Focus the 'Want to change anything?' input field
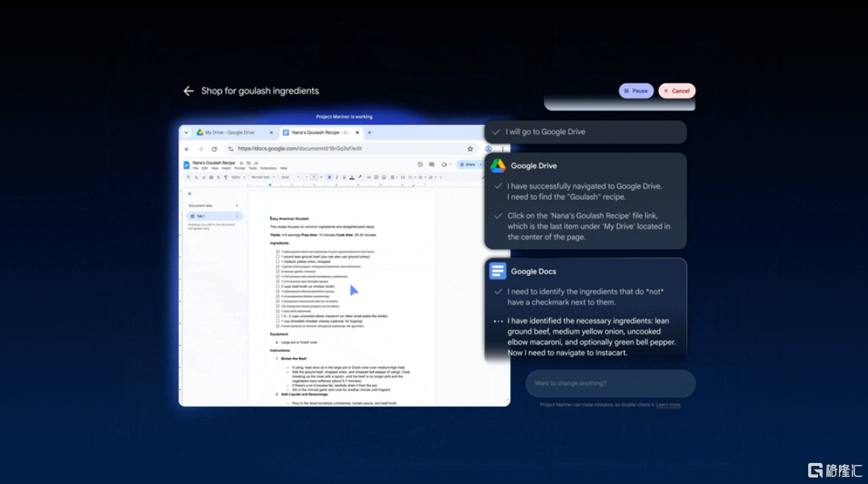This screenshot has width=868, height=484. pyautogui.click(x=610, y=383)
